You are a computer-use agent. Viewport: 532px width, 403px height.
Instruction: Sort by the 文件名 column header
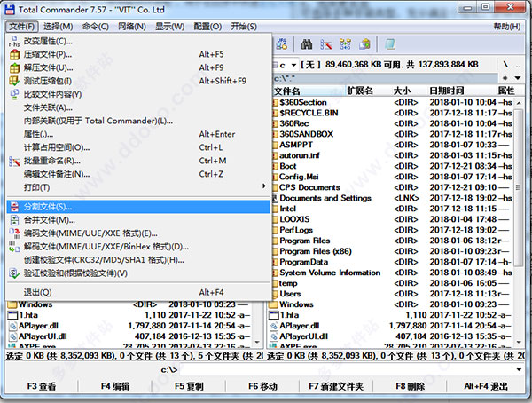point(308,91)
